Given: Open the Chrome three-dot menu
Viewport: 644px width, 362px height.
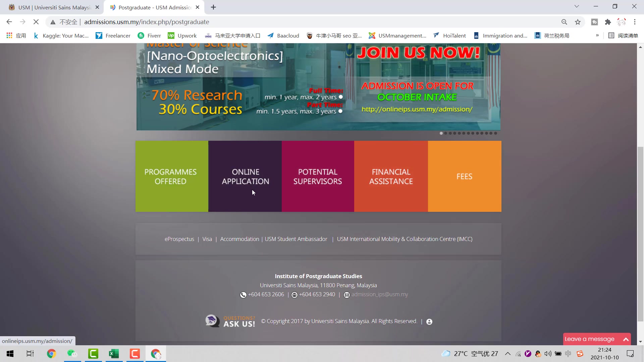Looking at the screenshot, I should point(635,22).
